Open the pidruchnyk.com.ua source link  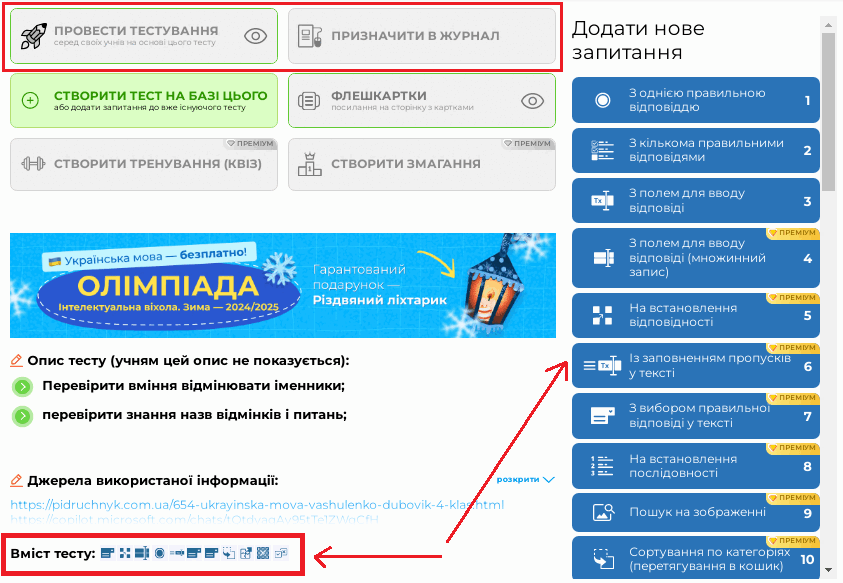click(257, 504)
